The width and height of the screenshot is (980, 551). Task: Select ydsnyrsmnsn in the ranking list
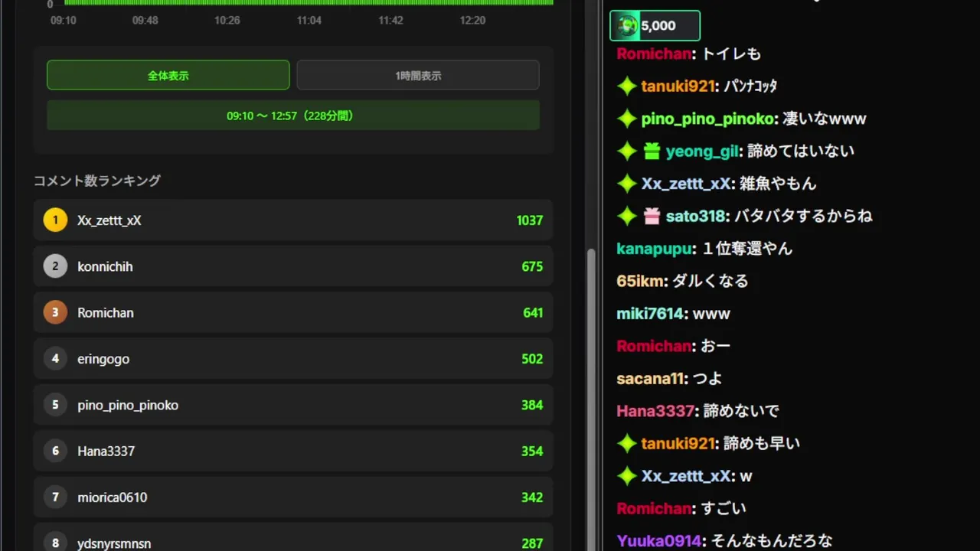(114, 543)
